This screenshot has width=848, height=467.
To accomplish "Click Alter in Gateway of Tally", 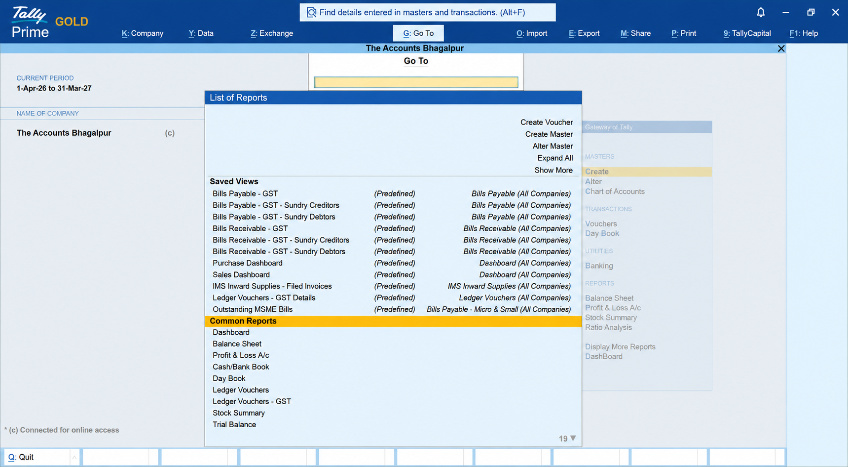I will (x=593, y=182).
